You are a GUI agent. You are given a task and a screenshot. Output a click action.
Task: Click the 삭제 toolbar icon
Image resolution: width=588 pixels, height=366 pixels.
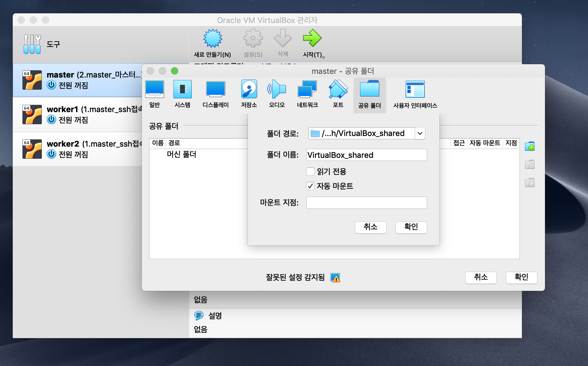pos(282,38)
